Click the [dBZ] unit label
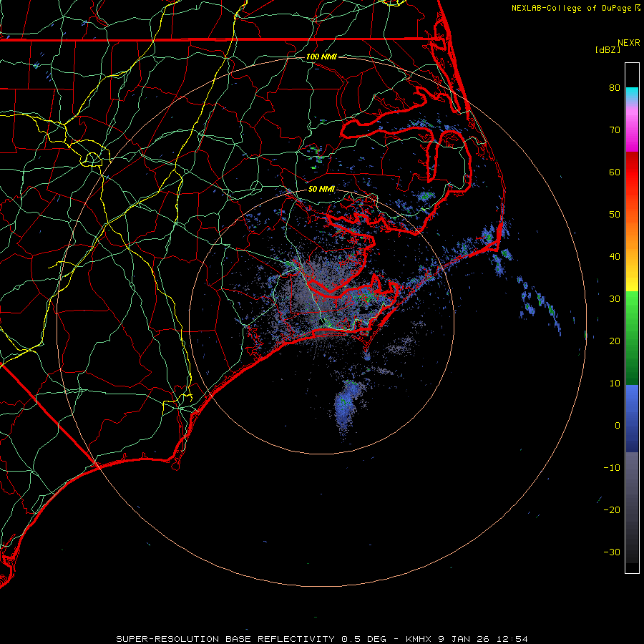 (x=608, y=49)
